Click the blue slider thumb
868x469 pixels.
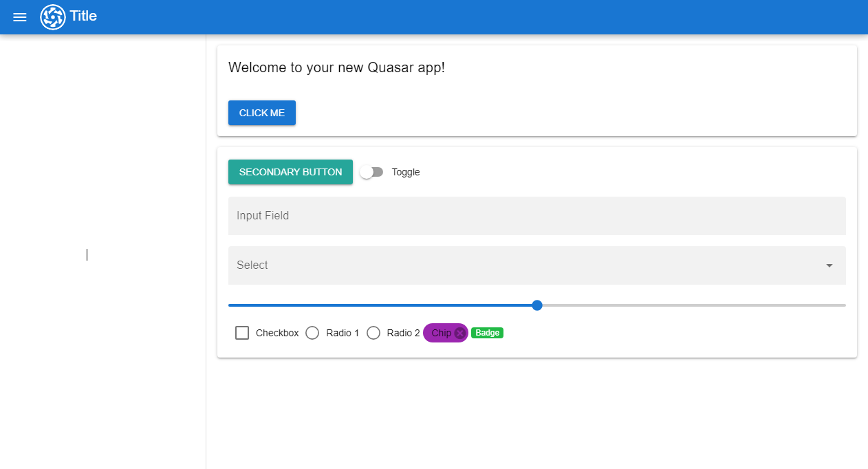pos(537,305)
